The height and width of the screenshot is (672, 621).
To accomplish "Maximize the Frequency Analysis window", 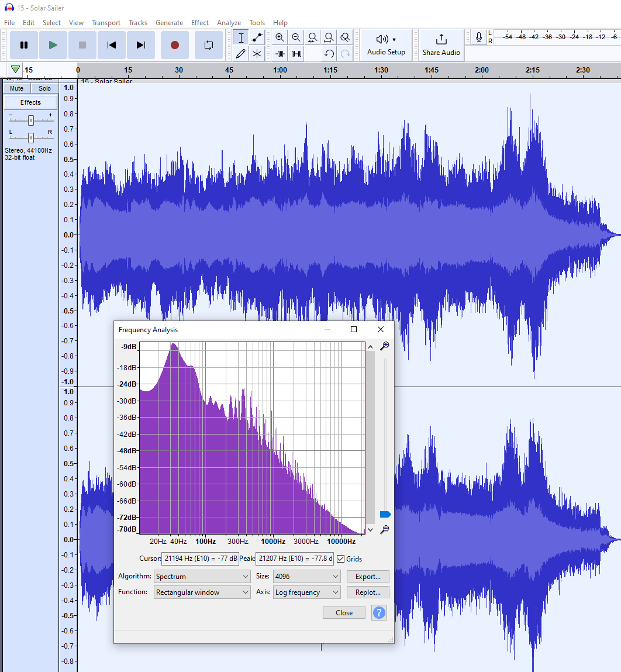I will point(354,329).
